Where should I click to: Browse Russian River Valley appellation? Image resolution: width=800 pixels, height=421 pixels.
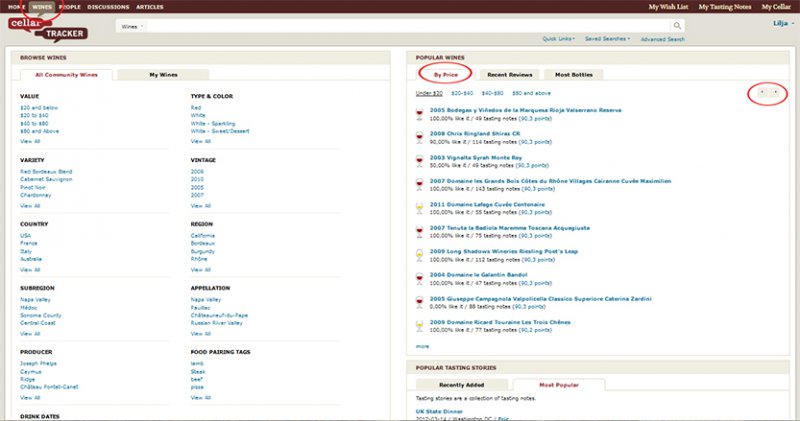point(216,323)
